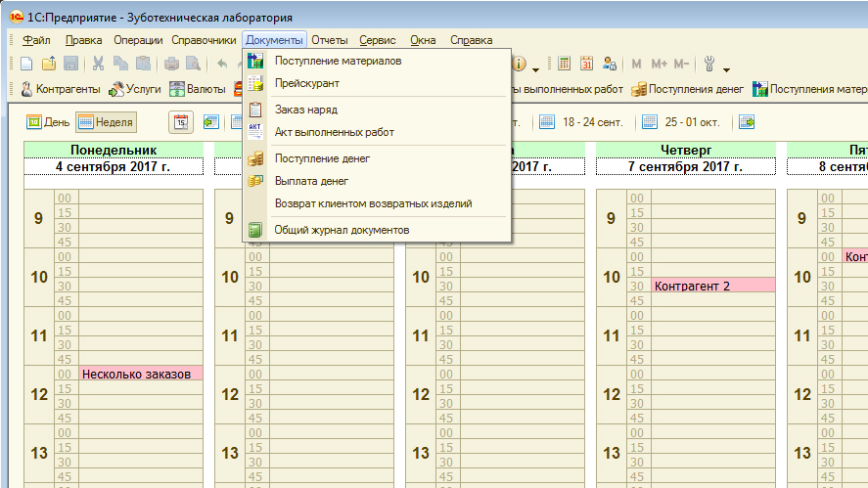Open the pink Контрагент 2 appointment on Thursday

tap(712, 286)
